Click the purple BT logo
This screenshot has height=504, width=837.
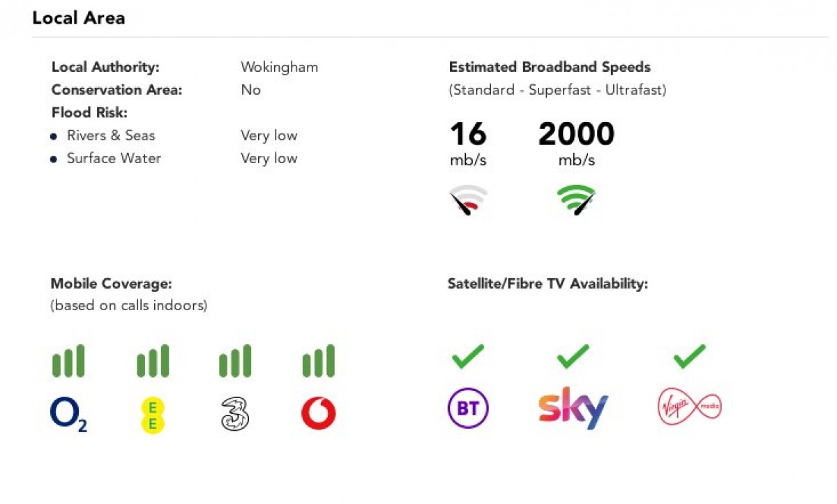tap(468, 408)
